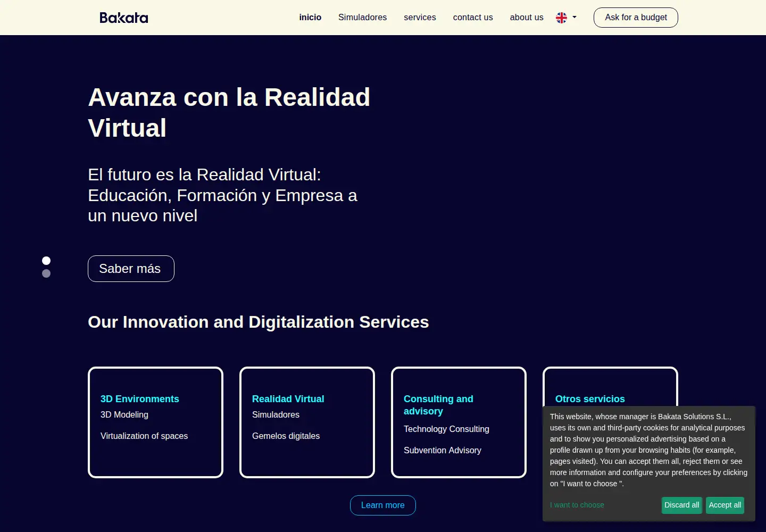Open Consulting and advisory heading link
Image resolution: width=766 pixels, height=532 pixels.
tap(438, 405)
